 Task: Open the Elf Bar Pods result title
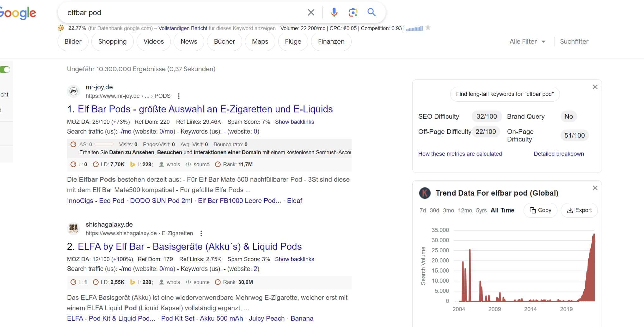point(205,109)
